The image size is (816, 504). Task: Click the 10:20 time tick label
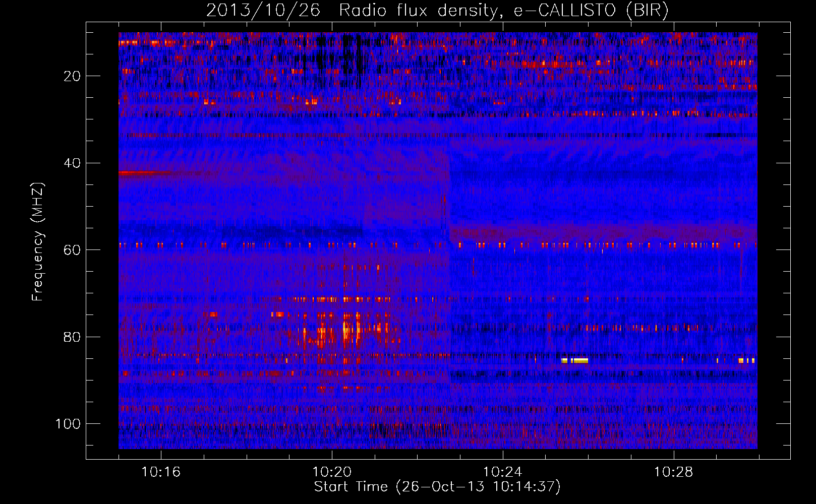click(332, 472)
